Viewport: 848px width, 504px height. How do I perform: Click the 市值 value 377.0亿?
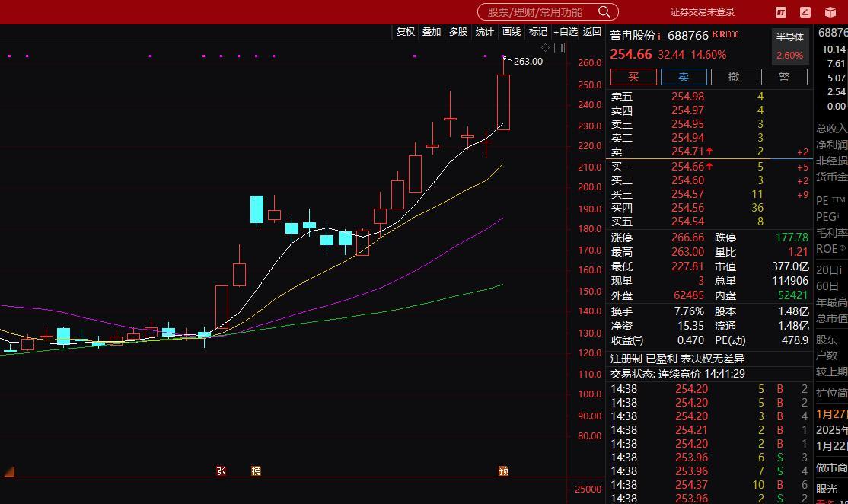[x=790, y=266]
